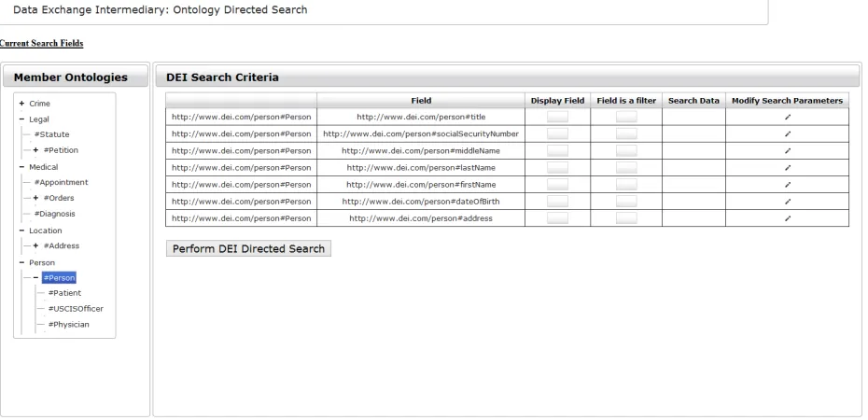
Task: Collapse the Medical ontology node
Action: [x=21, y=166]
